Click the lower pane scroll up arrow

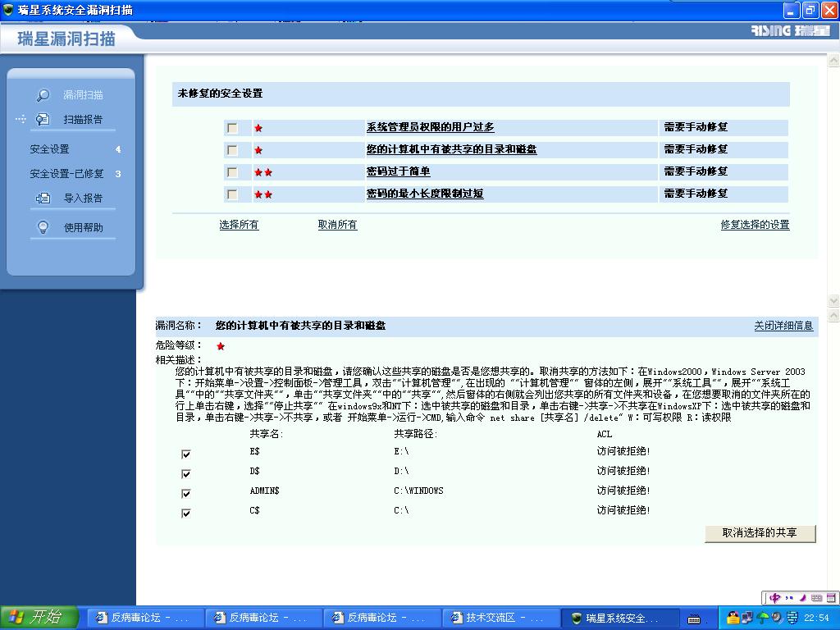[x=834, y=316]
